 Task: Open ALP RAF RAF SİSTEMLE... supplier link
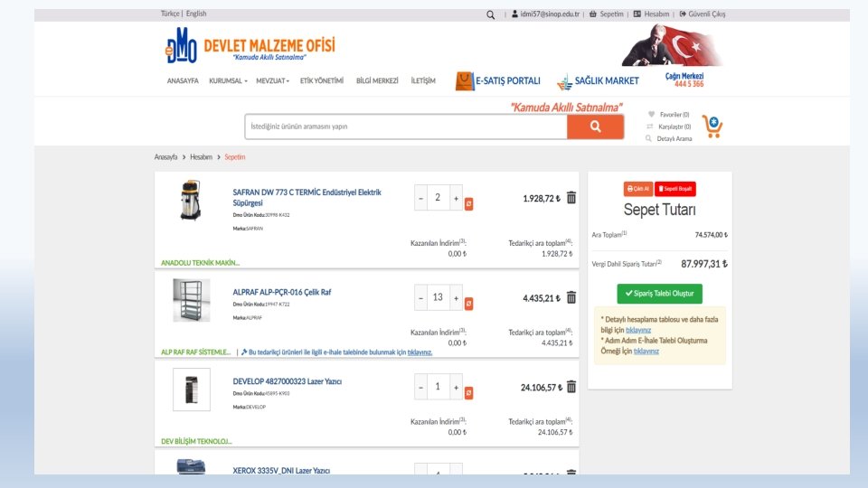tap(195, 352)
